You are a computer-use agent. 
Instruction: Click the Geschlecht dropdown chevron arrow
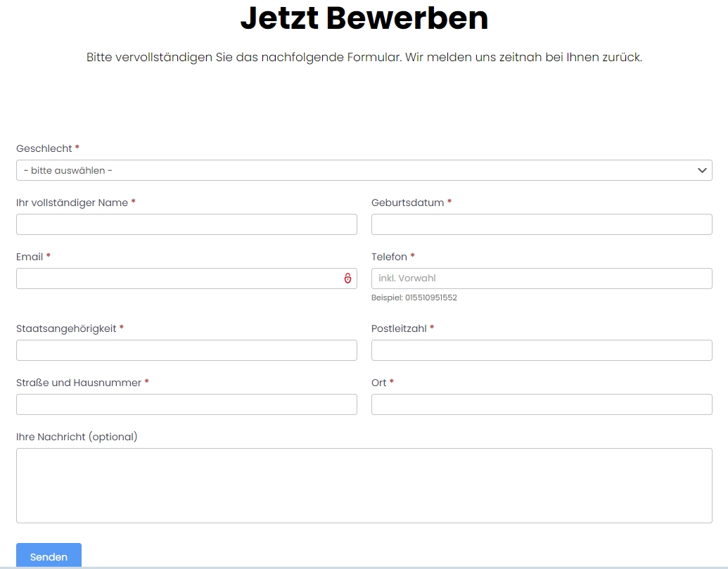click(702, 170)
